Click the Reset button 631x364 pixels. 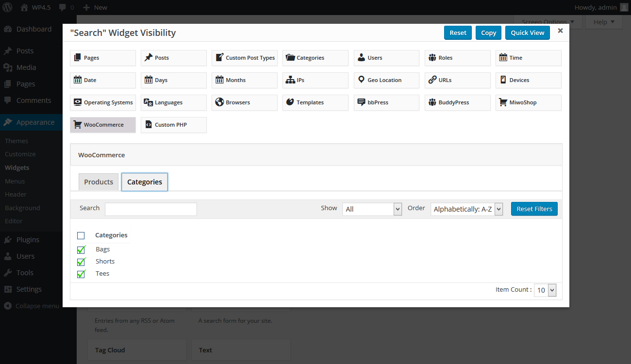pos(458,33)
